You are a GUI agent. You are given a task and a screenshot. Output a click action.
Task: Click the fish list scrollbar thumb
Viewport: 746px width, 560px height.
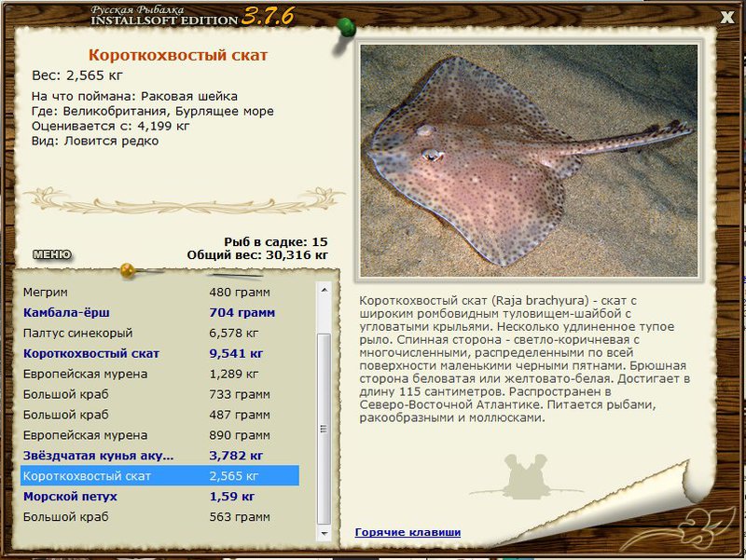point(324,429)
